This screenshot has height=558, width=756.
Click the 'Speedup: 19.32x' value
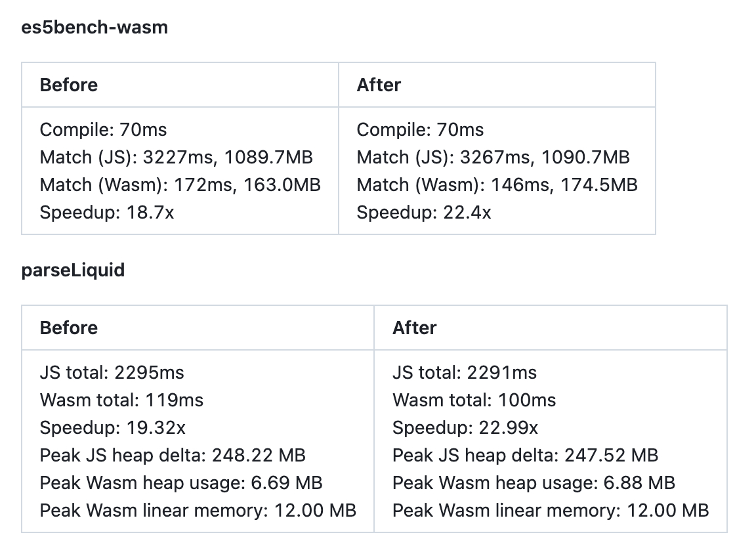coord(113,428)
